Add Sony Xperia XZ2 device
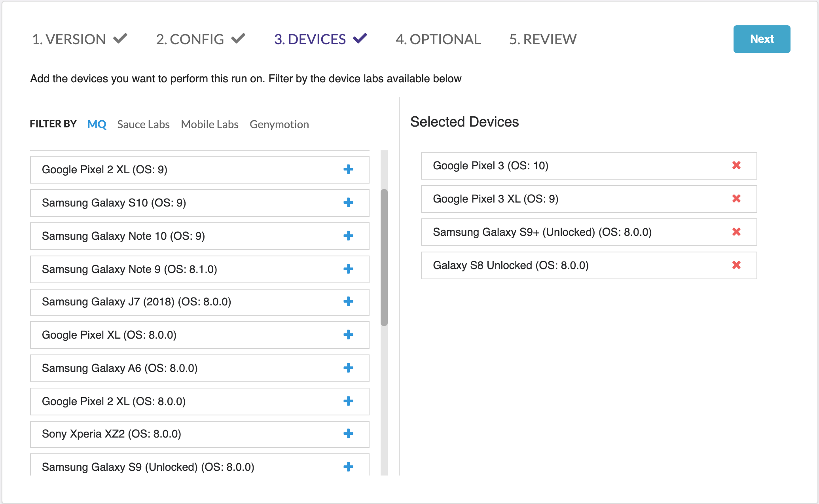Image resolution: width=819 pixels, height=504 pixels. [x=348, y=434]
